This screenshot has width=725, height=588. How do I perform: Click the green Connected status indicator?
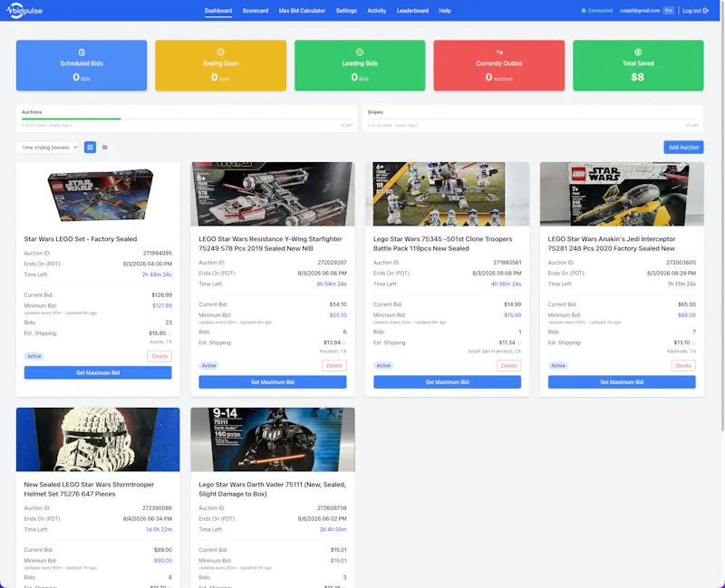click(x=597, y=11)
